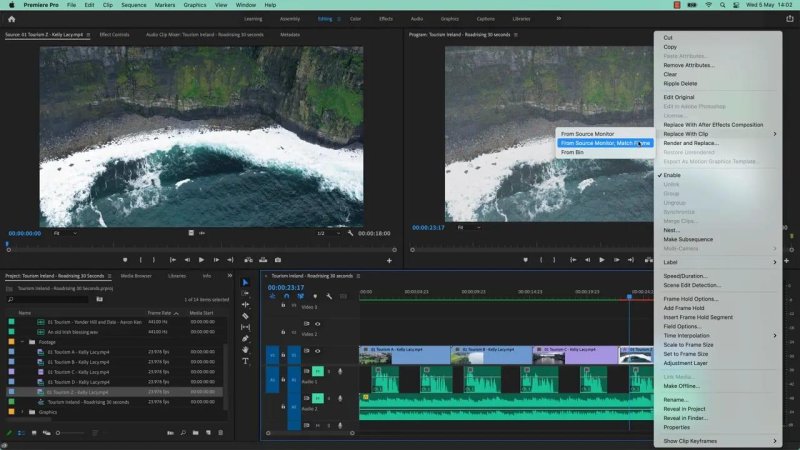Toggle Snap magnet in timeline
Screen dimensions: 800x450
point(286,296)
